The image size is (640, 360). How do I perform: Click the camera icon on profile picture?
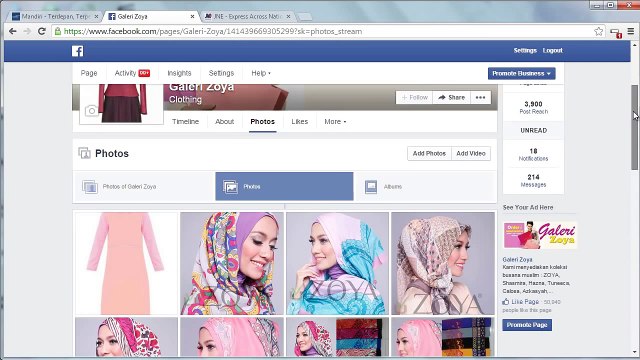[91, 111]
